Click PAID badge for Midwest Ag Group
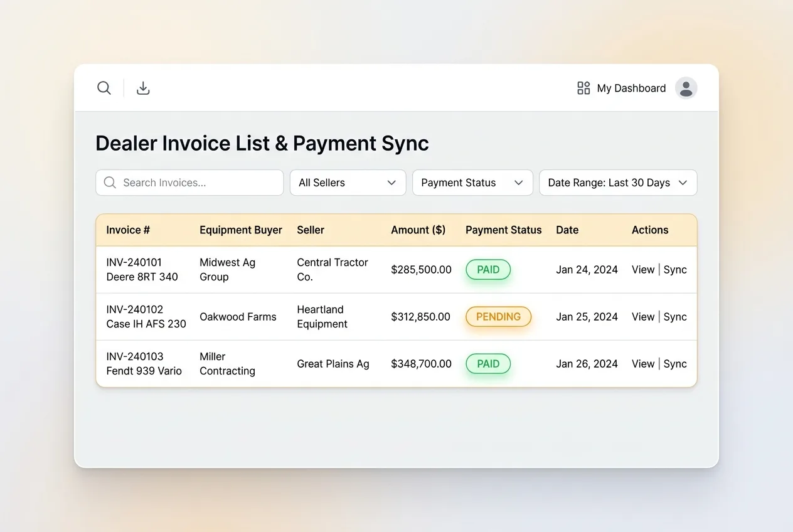The image size is (793, 532). pos(488,270)
